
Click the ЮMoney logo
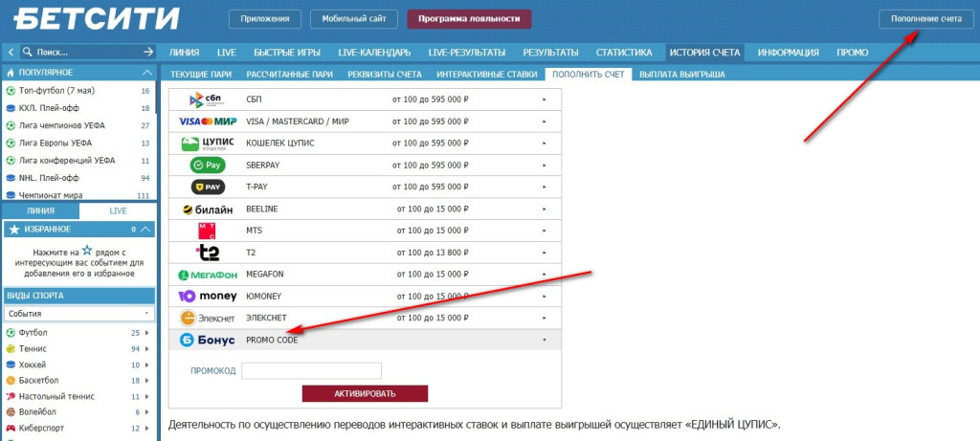[x=208, y=297]
